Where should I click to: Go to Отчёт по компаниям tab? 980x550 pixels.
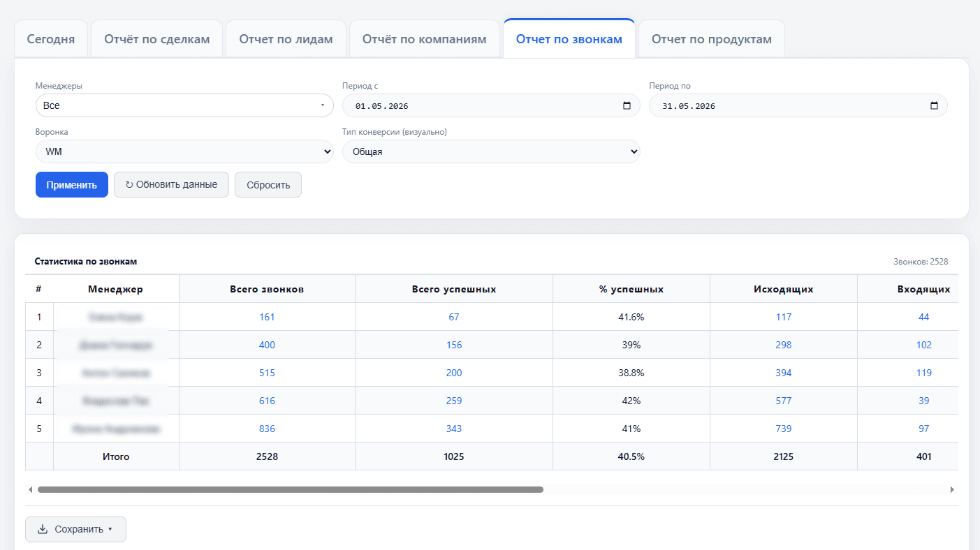tap(424, 39)
